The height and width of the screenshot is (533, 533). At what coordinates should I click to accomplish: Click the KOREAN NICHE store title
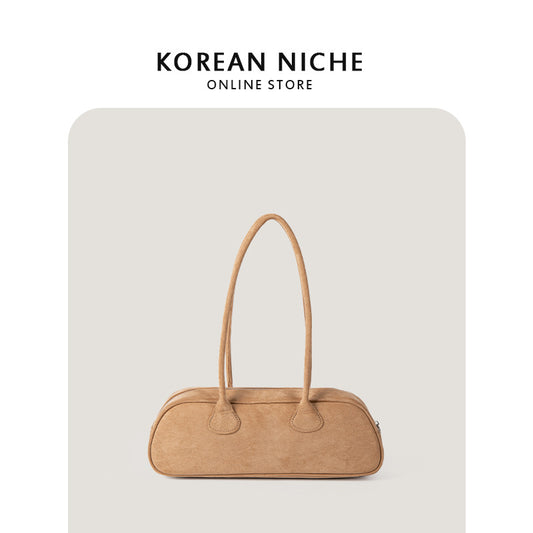pos(260,62)
